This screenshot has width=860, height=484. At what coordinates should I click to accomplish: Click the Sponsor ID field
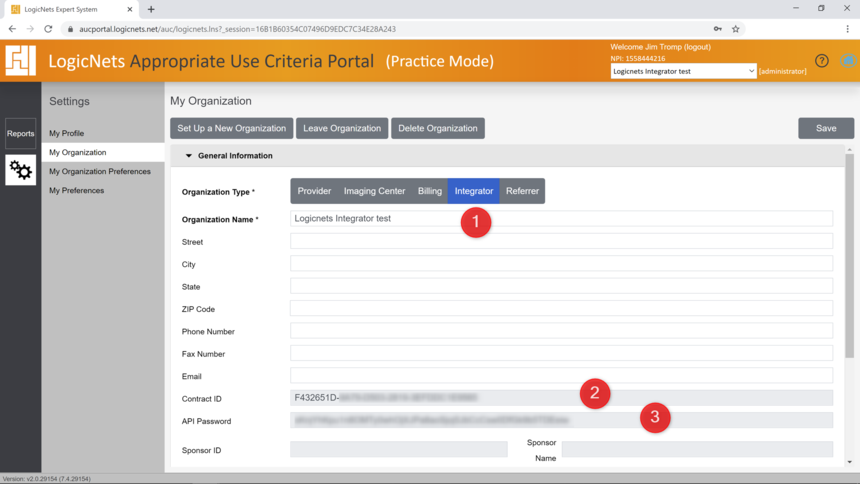coord(399,449)
